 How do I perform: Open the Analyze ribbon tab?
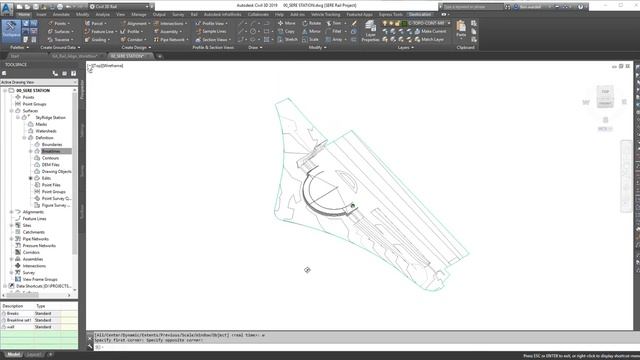click(102, 15)
